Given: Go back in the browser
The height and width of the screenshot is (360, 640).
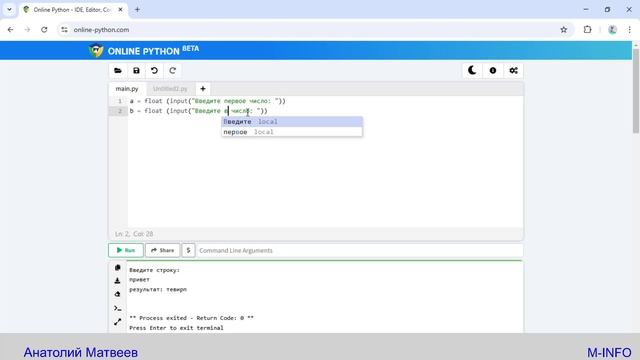Looking at the screenshot, I should [x=11, y=30].
